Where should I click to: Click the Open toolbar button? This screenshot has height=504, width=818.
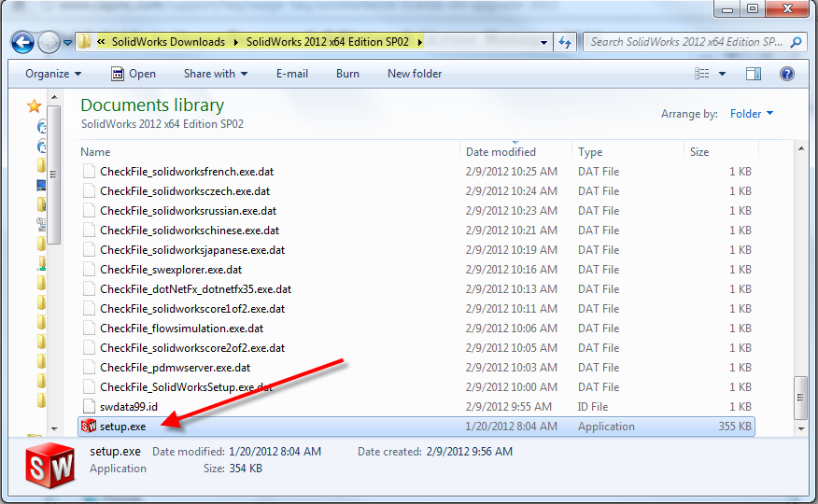(x=134, y=74)
